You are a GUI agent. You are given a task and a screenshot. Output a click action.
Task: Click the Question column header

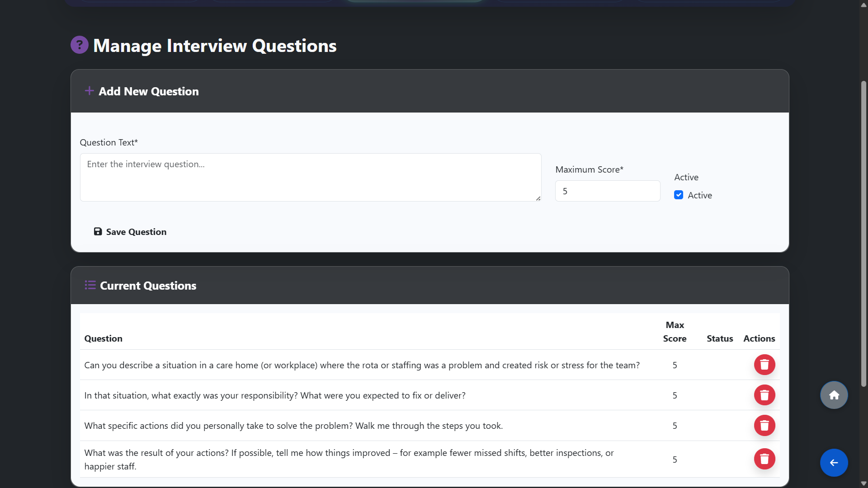(103, 338)
